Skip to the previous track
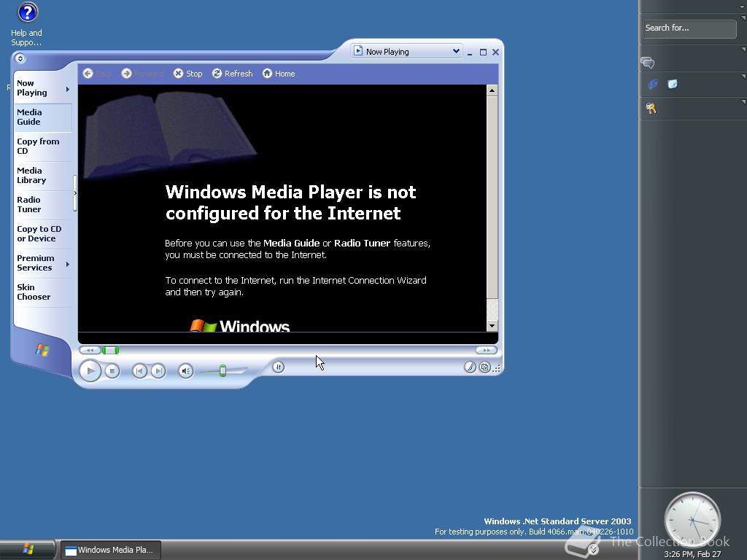 [139, 371]
